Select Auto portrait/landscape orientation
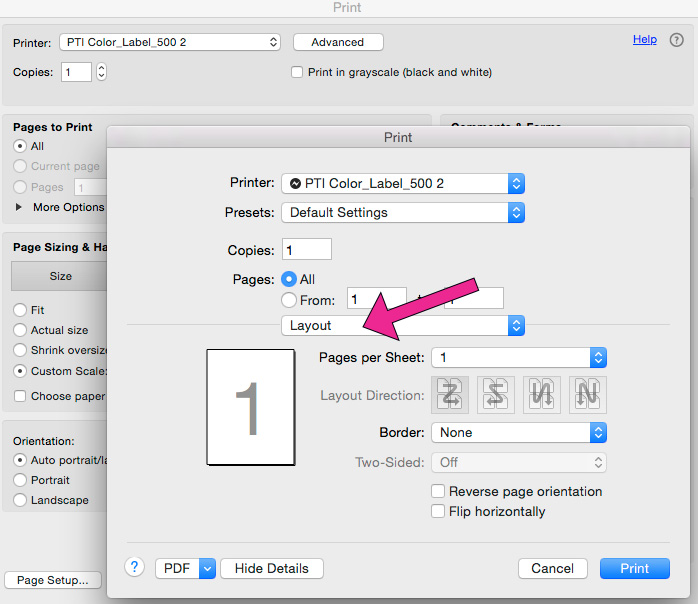 20,460
